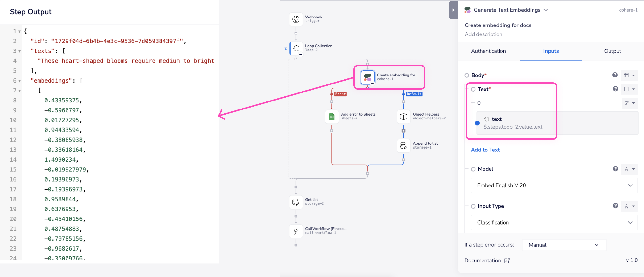Toggle the Body field radio button

click(x=466, y=76)
